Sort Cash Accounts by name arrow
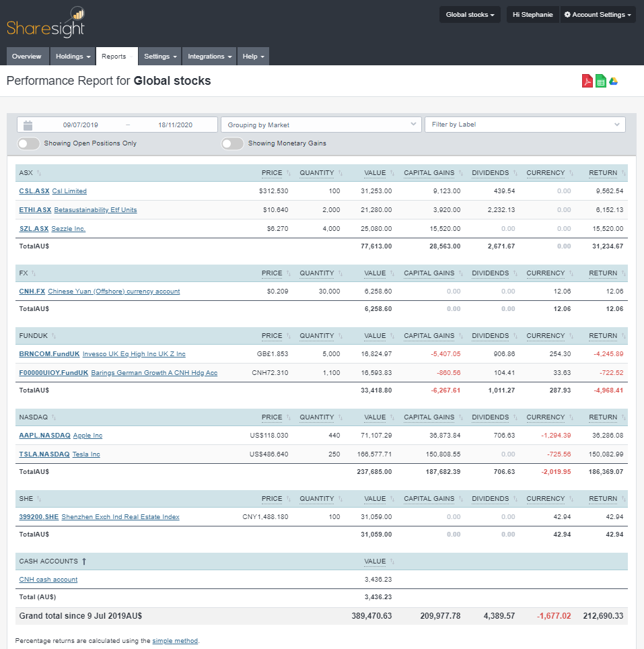The height and width of the screenshot is (649, 644). click(84, 561)
